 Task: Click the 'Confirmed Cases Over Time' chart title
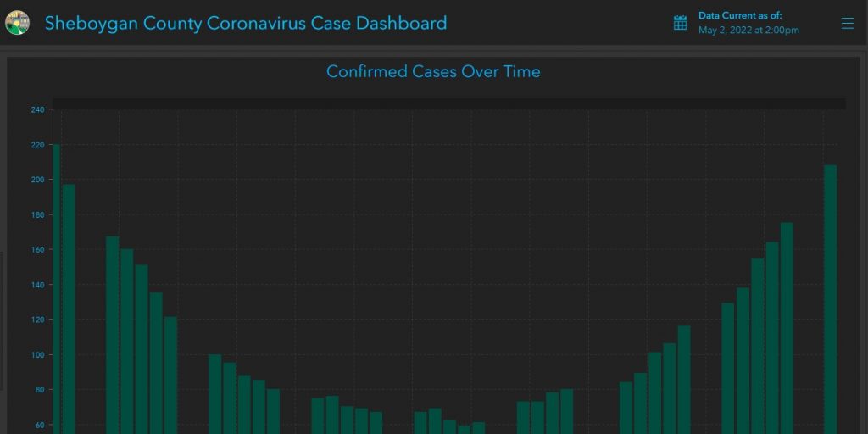(x=433, y=71)
